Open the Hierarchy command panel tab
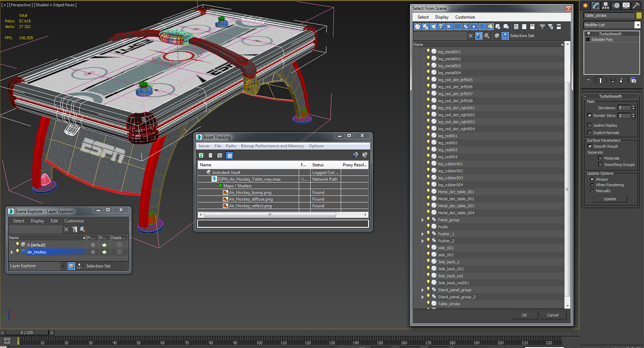This screenshot has width=644, height=348. 606,5
